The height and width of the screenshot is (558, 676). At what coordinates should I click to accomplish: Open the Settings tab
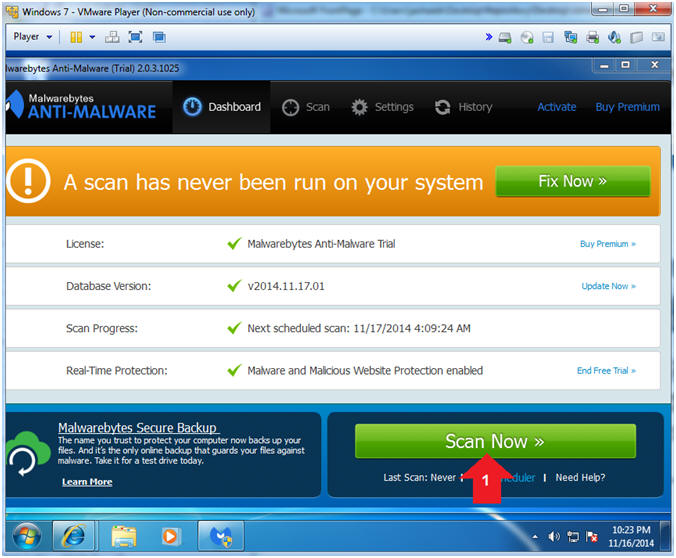[x=382, y=107]
